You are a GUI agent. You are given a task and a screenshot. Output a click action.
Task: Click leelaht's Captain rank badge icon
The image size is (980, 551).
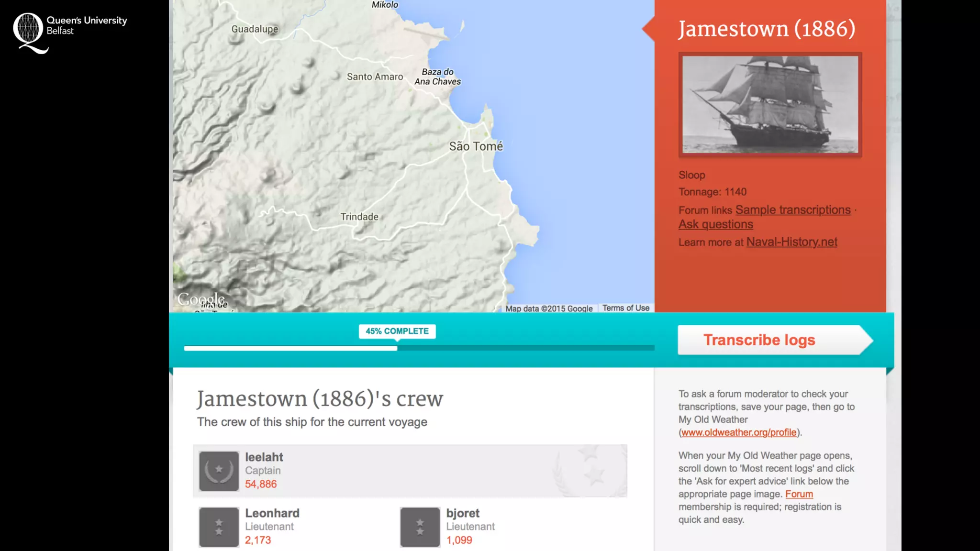click(x=219, y=471)
